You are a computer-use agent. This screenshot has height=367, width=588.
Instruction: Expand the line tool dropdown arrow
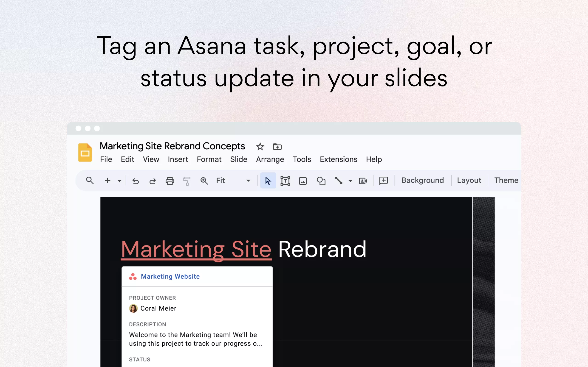(350, 181)
